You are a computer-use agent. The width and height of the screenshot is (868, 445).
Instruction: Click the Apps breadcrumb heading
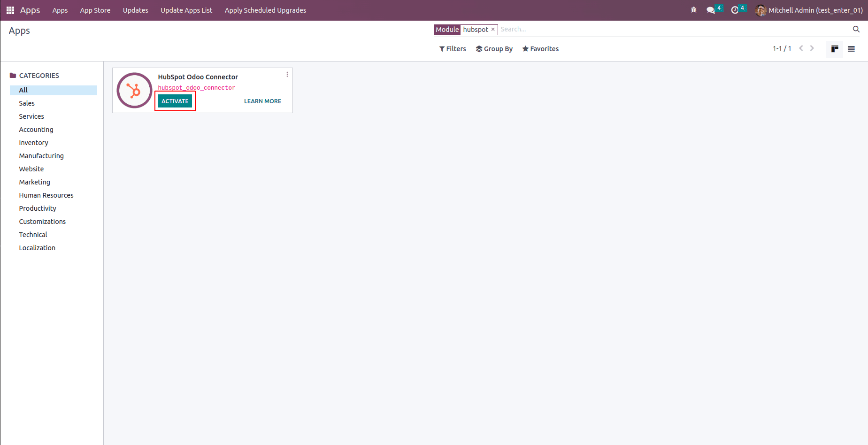coord(19,31)
